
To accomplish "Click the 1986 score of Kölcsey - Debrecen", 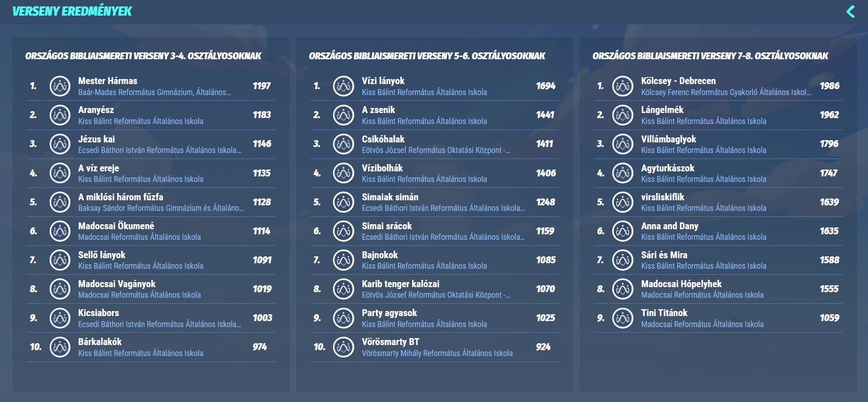I will click(829, 86).
